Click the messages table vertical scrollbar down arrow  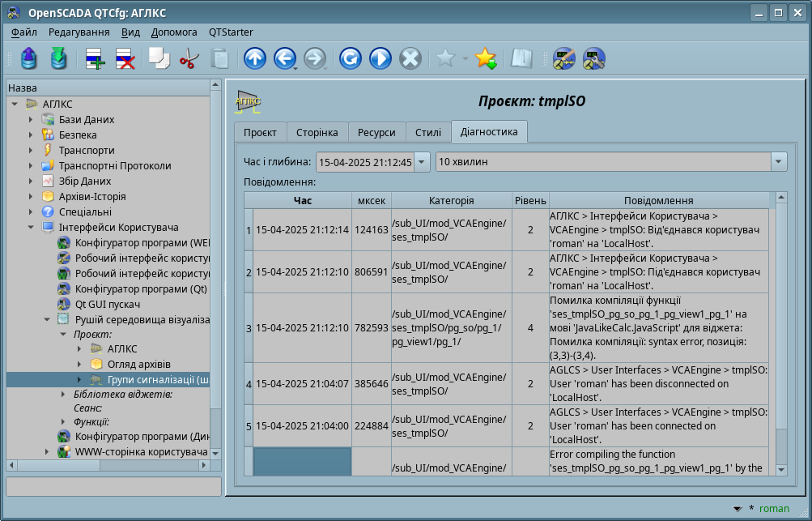[x=781, y=469]
